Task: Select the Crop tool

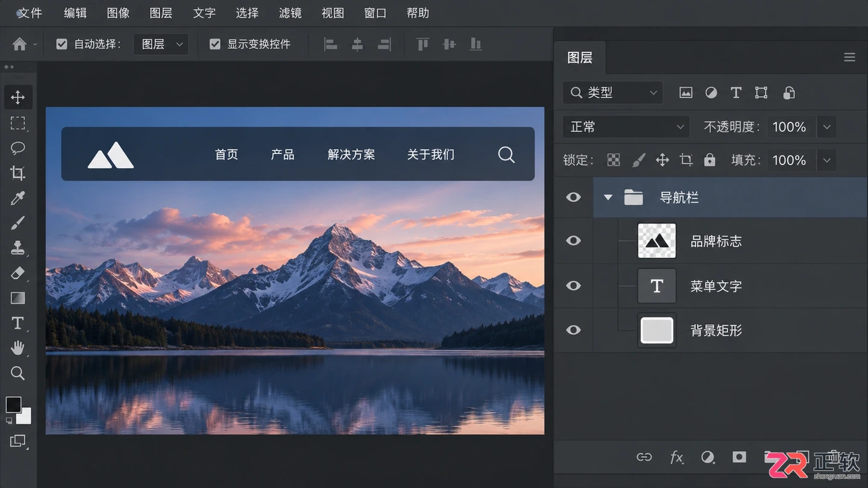Action: click(17, 174)
